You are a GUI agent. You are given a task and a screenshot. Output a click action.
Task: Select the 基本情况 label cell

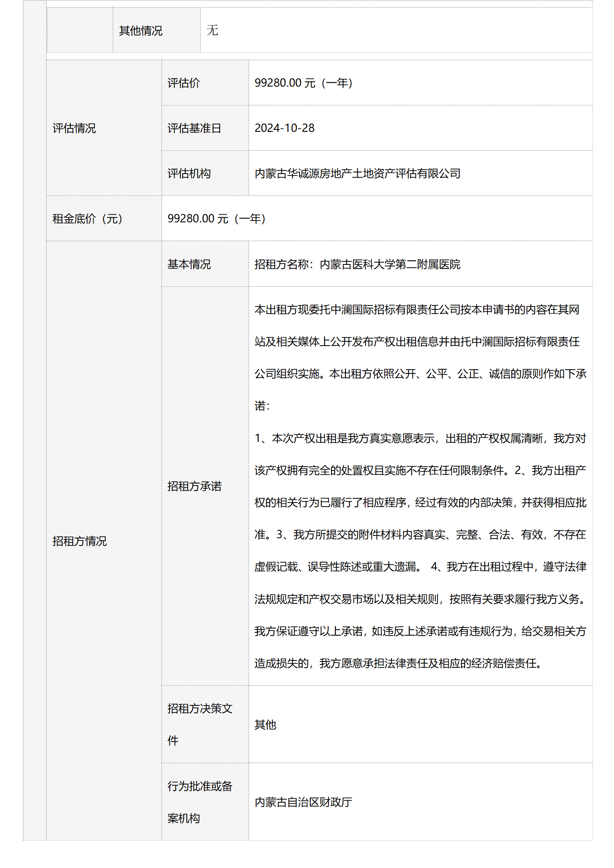(189, 264)
